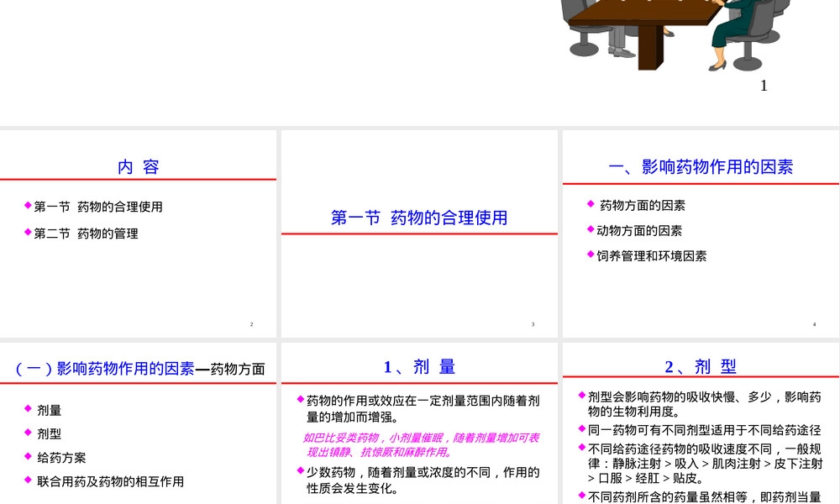840x504 pixels.
Task: Open the slide (一)影响药物作用的因素—药物方面
Action: (x=139, y=423)
